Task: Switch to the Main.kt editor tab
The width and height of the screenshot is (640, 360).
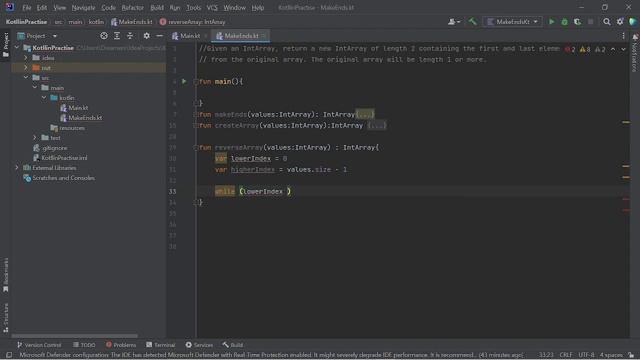Action: 186,36
